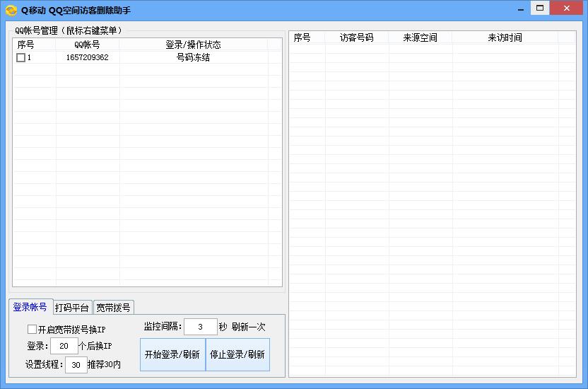The width and height of the screenshot is (588, 389).
Task: Click the 序号 header in visitor table
Action: [x=307, y=37]
